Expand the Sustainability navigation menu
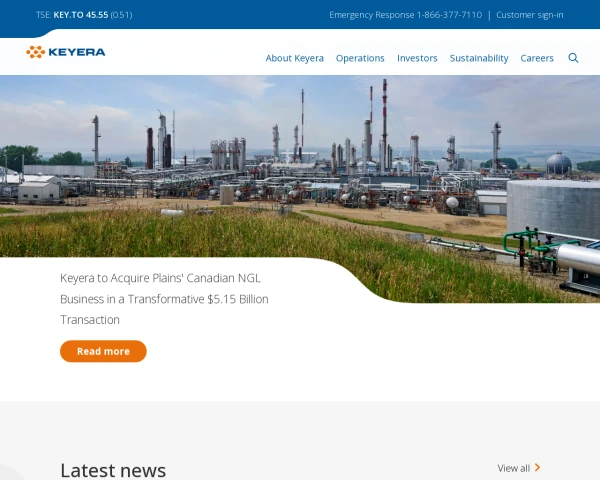Screen dimensions: 600x480 click(479, 58)
